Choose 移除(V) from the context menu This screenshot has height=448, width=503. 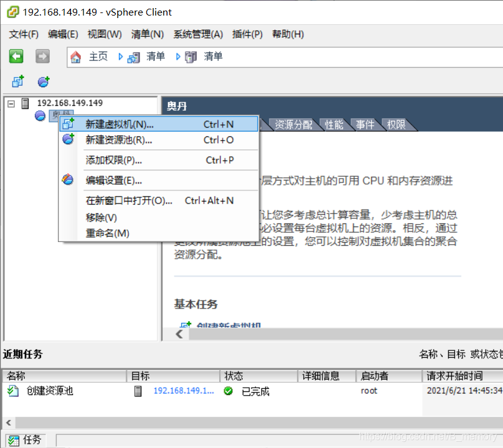159,218
